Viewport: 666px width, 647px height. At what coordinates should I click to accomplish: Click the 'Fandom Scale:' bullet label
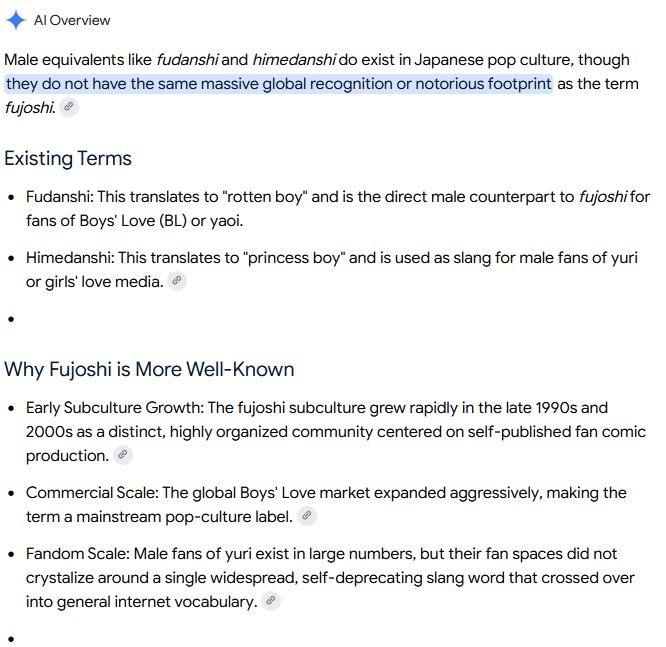coord(78,554)
